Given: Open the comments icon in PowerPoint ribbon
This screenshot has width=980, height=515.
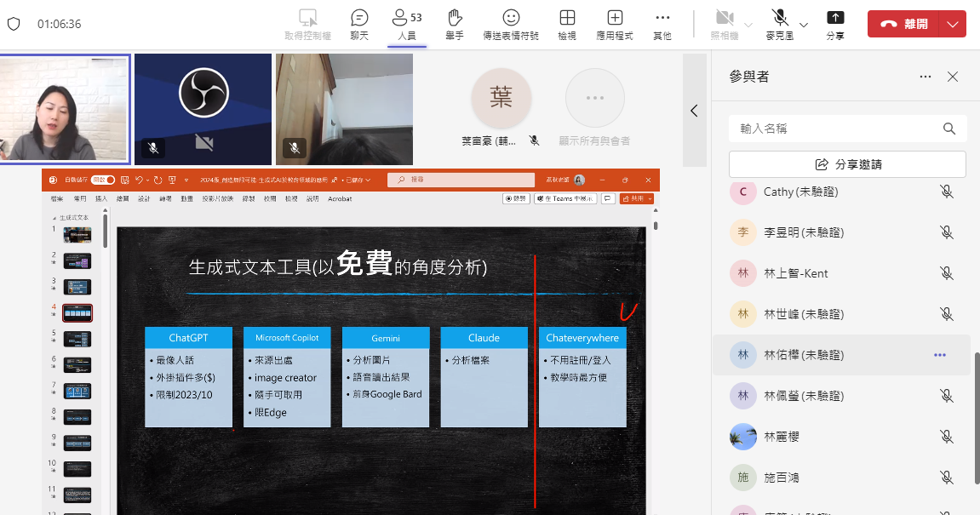Looking at the screenshot, I should (608, 198).
